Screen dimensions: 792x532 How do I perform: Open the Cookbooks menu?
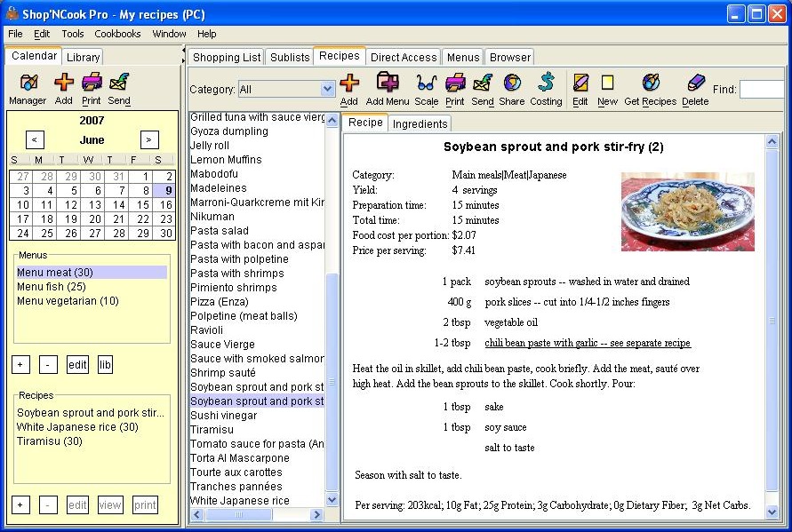click(117, 34)
